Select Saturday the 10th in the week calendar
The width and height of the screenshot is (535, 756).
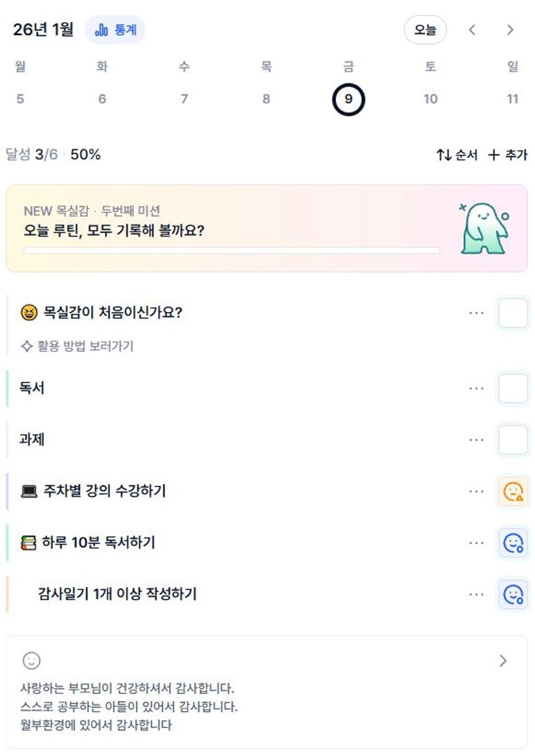pyautogui.click(x=430, y=99)
